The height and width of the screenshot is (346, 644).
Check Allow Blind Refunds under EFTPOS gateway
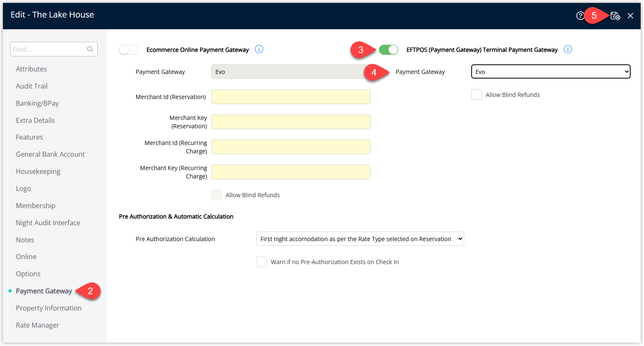pyautogui.click(x=476, y=95)
